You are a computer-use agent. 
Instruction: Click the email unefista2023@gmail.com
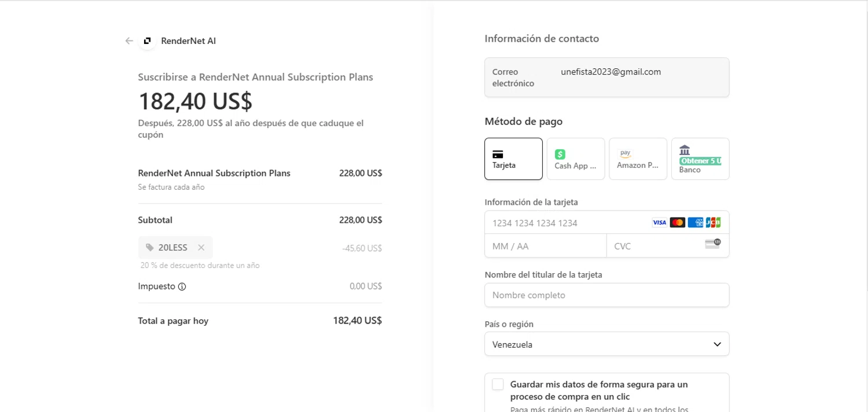pyautogui.click(x=611, y=72)
